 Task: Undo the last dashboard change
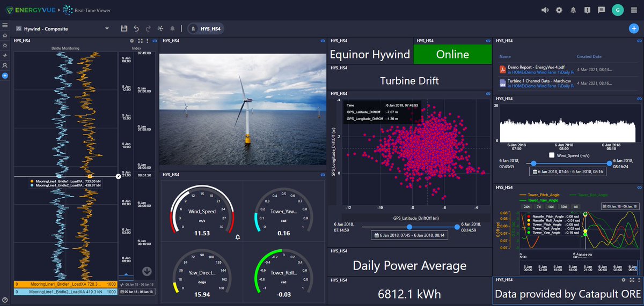(x=136, y=28)
